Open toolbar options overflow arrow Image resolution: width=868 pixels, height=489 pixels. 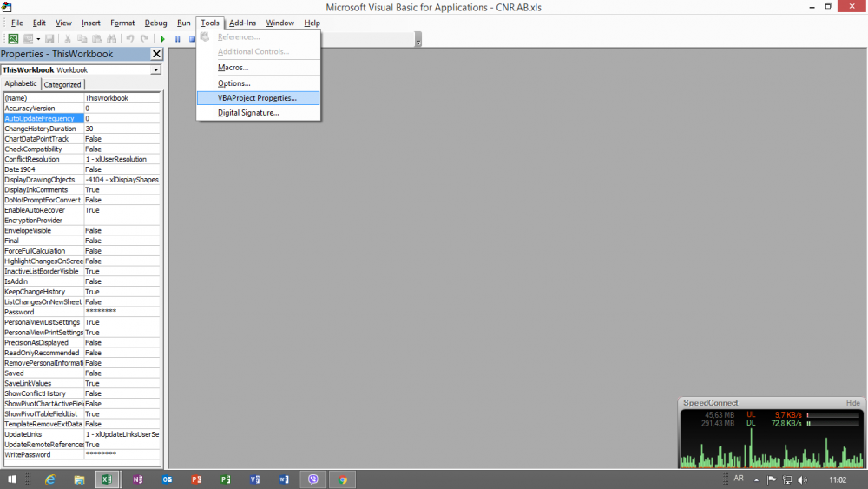[x=418, y=39]
